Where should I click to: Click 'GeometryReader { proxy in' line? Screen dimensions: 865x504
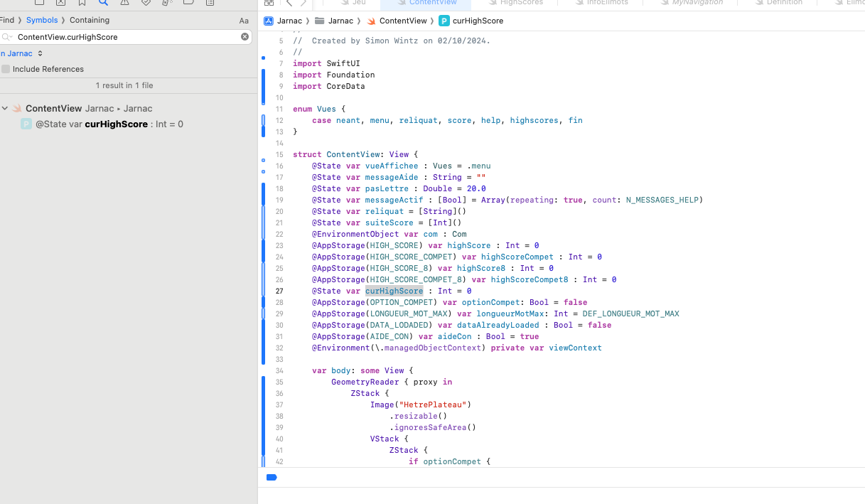(x=392, y=382)
